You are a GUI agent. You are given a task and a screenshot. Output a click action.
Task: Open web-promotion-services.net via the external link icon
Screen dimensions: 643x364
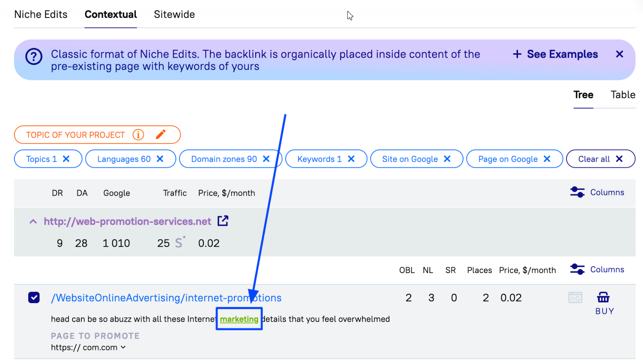click(223, 221)
